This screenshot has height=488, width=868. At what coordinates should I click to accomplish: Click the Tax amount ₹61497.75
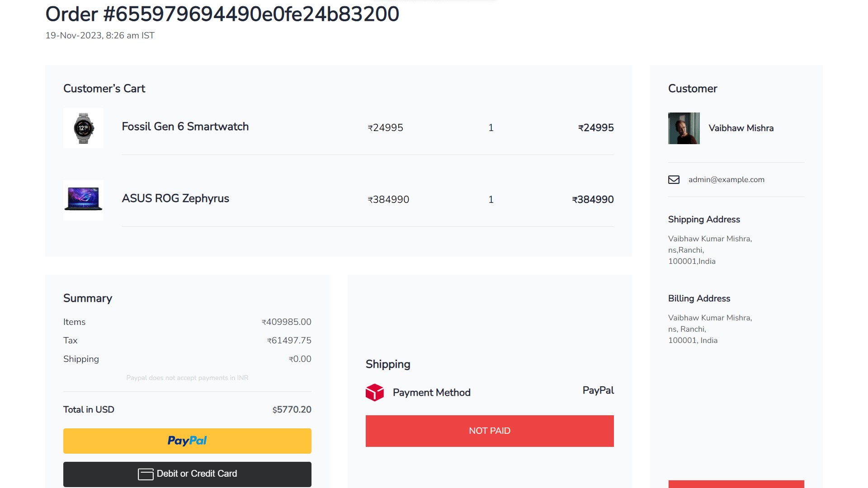coord(289,341)
